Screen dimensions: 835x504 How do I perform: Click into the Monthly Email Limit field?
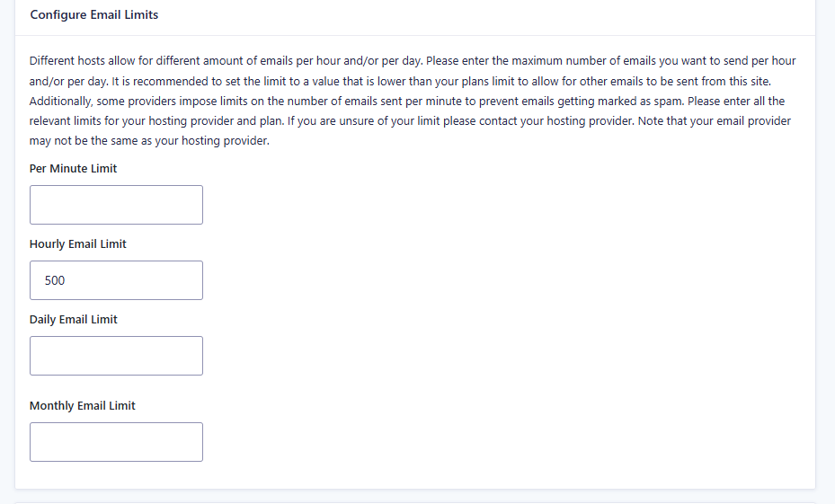[x=116, y=442]
